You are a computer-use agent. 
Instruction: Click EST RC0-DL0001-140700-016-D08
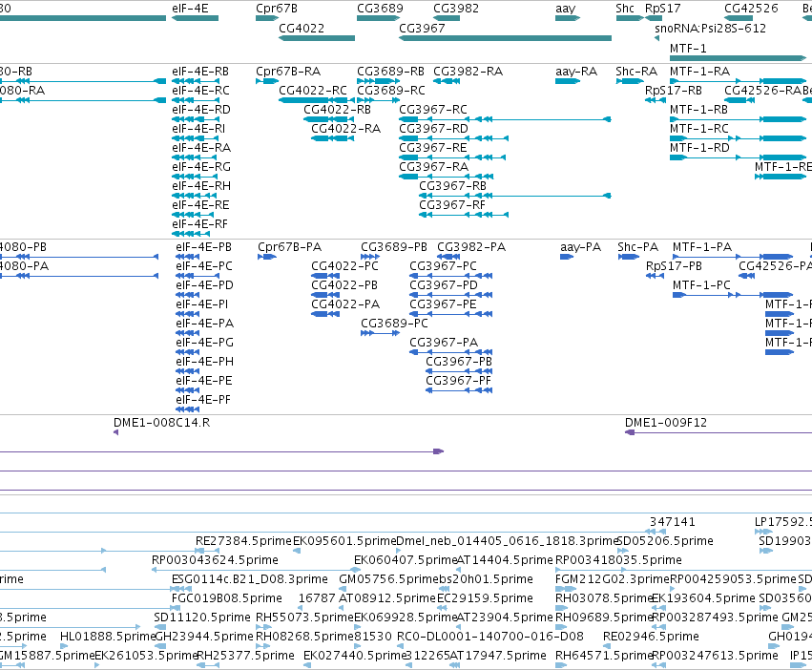click(489, 637)
